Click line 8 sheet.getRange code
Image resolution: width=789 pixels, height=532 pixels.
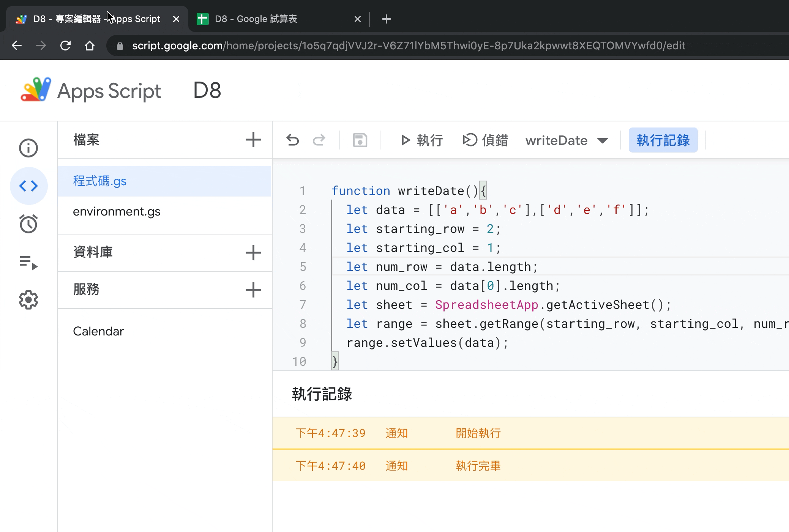pyautogui.click(x=568, y=324)
